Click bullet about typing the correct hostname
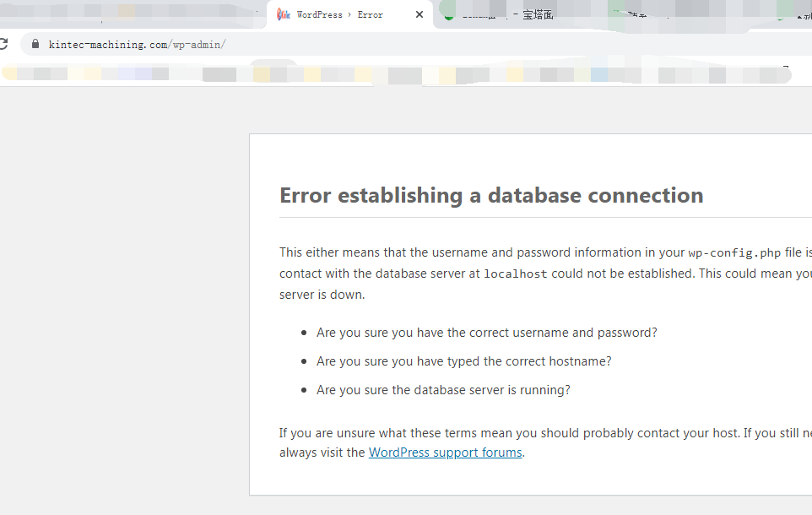812x515 pixels. 464,361
